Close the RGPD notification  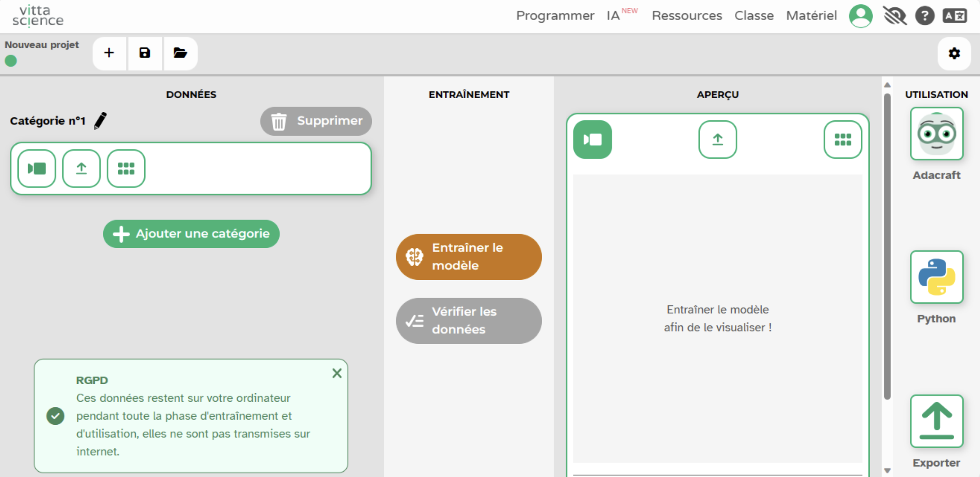click(x=337, y=373)
